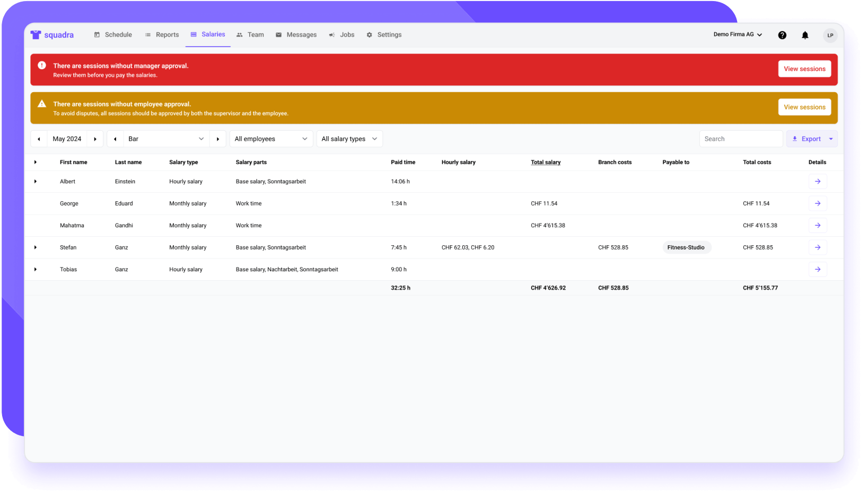The width and height of the screenshot is (868, 498).
Task: Click the squadra logo icon
Action: [36, 35]
